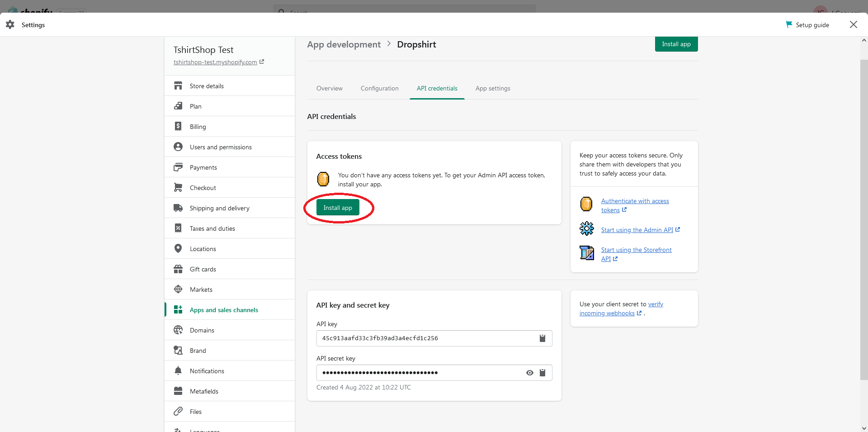Open Users and permissions icon
Image resolution: width=868 pixels, height=432 pixels.
[178, 147]
